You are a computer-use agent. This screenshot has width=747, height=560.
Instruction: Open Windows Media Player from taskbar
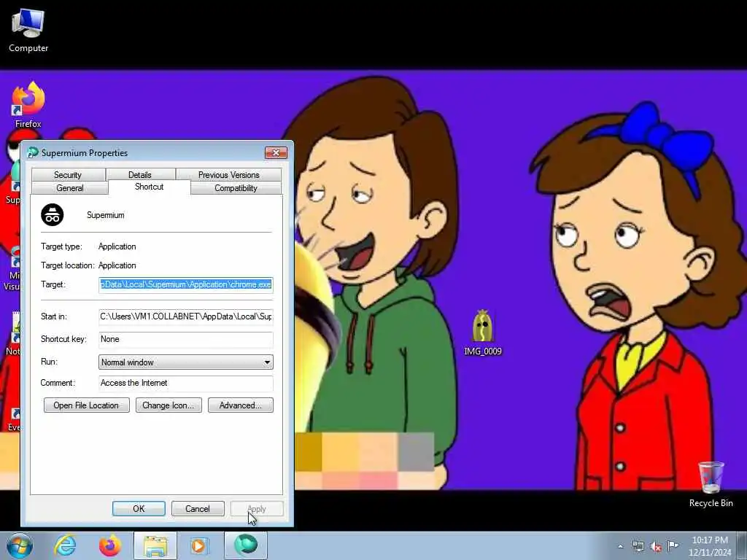point(199,545)
